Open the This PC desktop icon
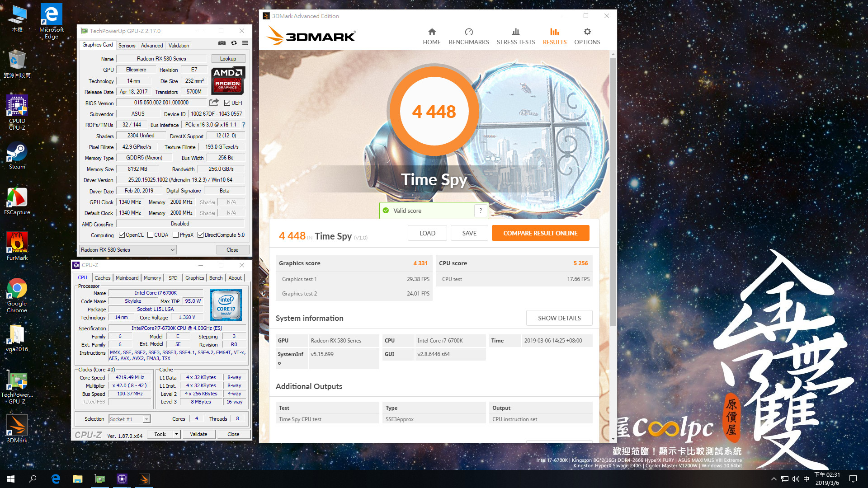 click(17, 19)
